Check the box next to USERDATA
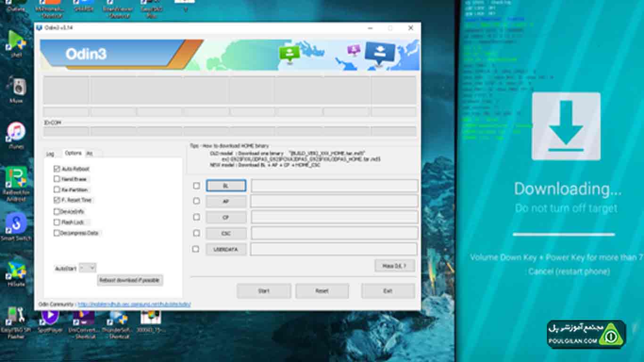 197,249
